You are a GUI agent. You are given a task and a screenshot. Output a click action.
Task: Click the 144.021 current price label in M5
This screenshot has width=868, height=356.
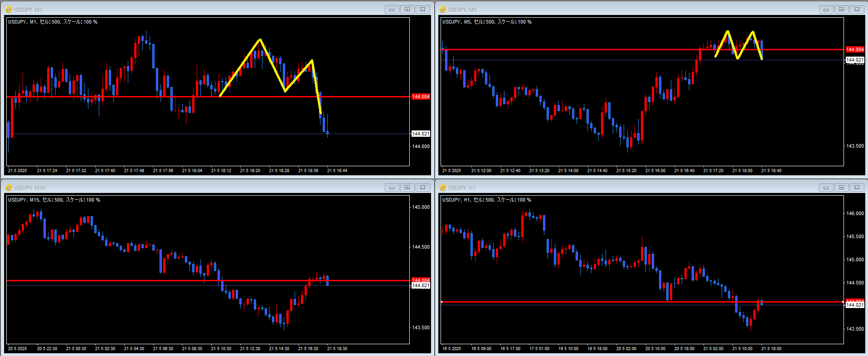pyautogui.click(x=855, y=60)
